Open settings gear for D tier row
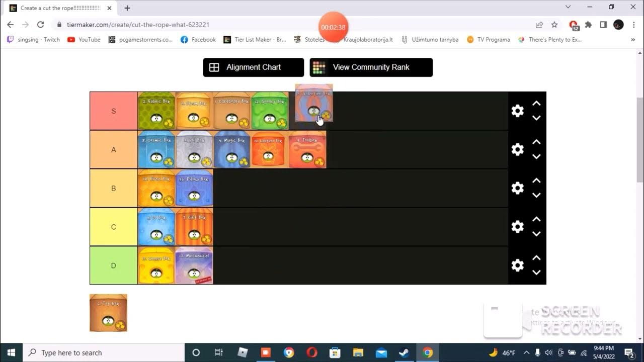Image resolution: width=644 pixels, height=362 pixels. tap(517, 265)
